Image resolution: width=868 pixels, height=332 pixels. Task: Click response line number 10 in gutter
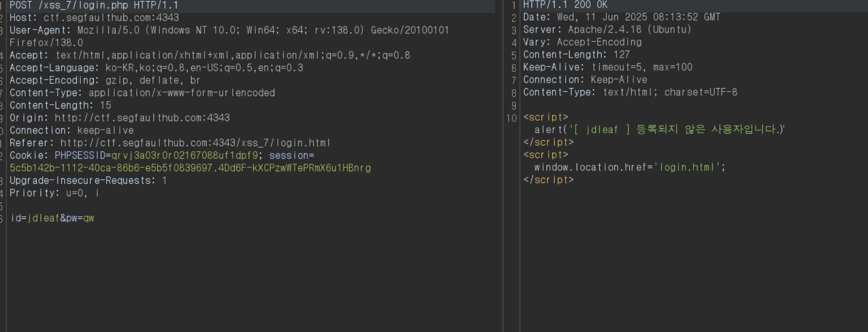click(511, 118)
